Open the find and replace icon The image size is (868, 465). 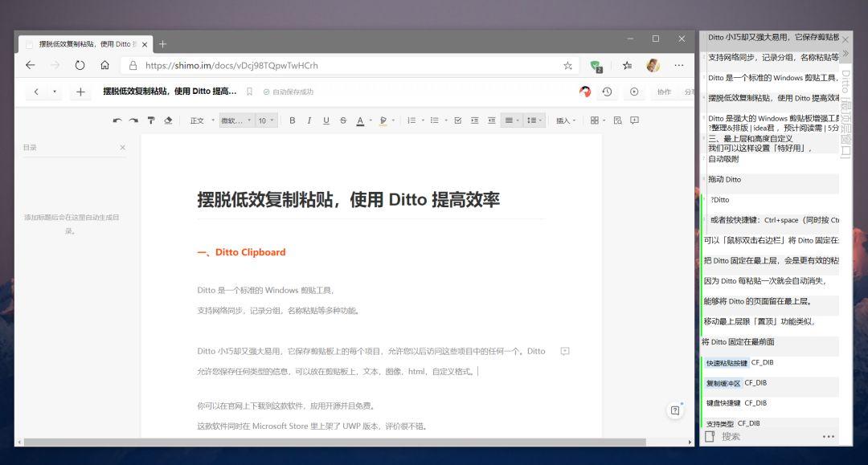(617, 119)
